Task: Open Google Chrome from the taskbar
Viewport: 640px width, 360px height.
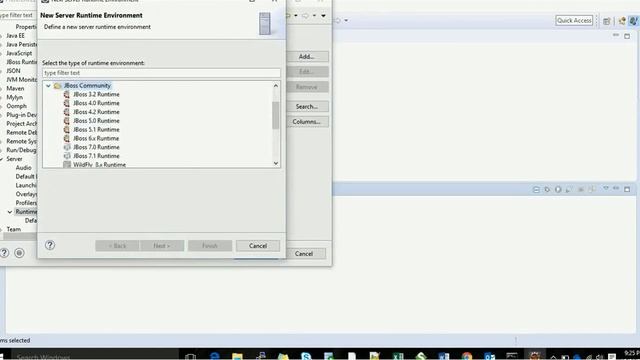Action: [x=467, y=356]
